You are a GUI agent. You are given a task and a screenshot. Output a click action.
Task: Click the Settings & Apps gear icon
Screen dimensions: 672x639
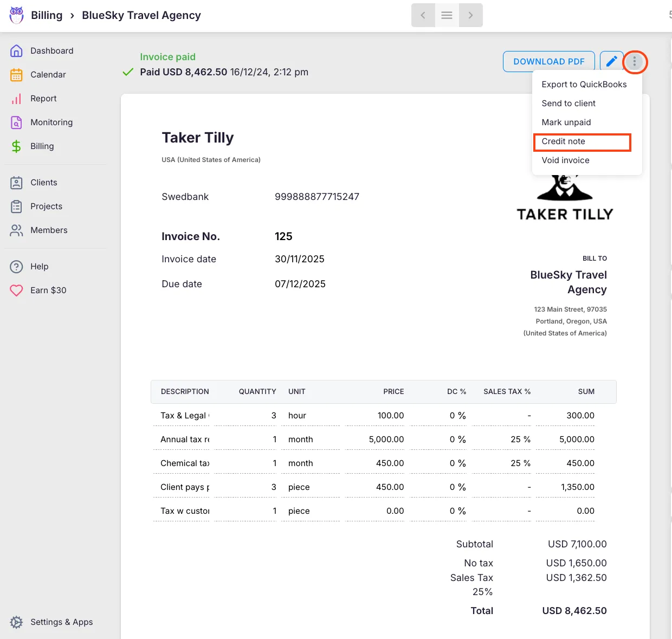(x=16, y=622)
